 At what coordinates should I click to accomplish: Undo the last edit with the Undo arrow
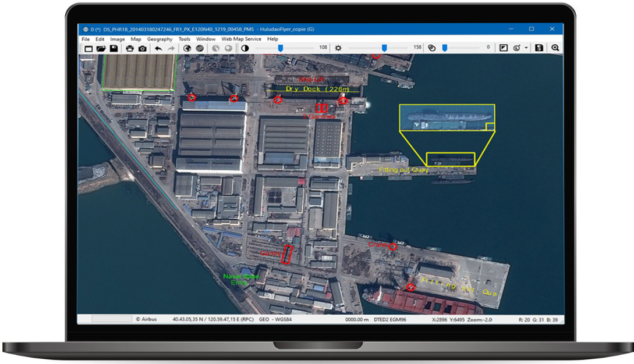(158, 48)
